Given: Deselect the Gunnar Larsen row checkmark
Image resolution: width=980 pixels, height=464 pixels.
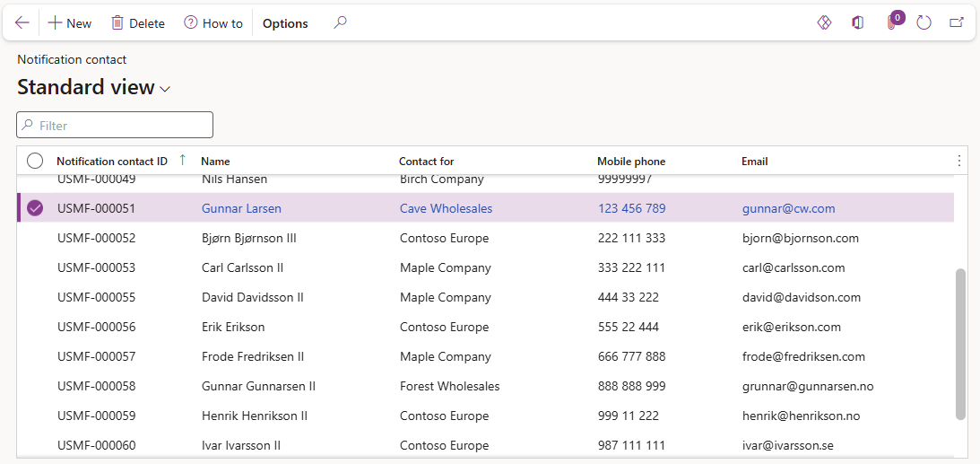Looking at the screenshot, I should (x=35, y=208).
